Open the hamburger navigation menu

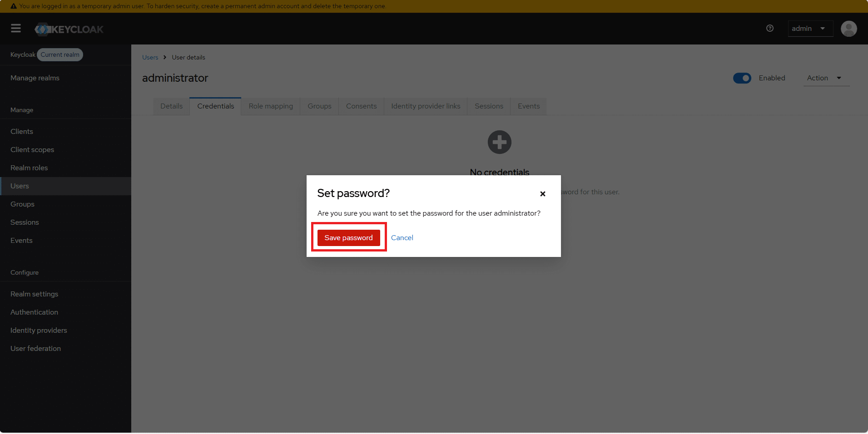pyautogui.click(x=16, y=29)
